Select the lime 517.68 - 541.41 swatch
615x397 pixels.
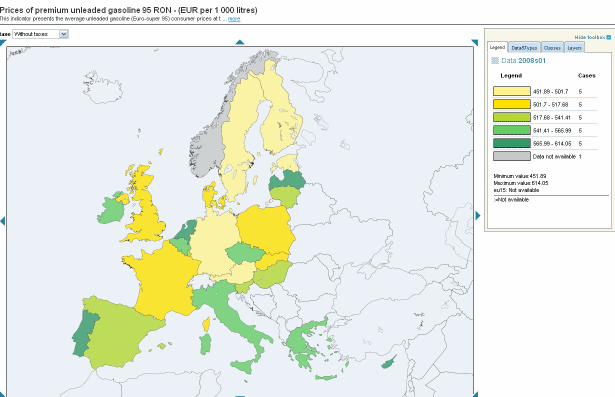511,117
